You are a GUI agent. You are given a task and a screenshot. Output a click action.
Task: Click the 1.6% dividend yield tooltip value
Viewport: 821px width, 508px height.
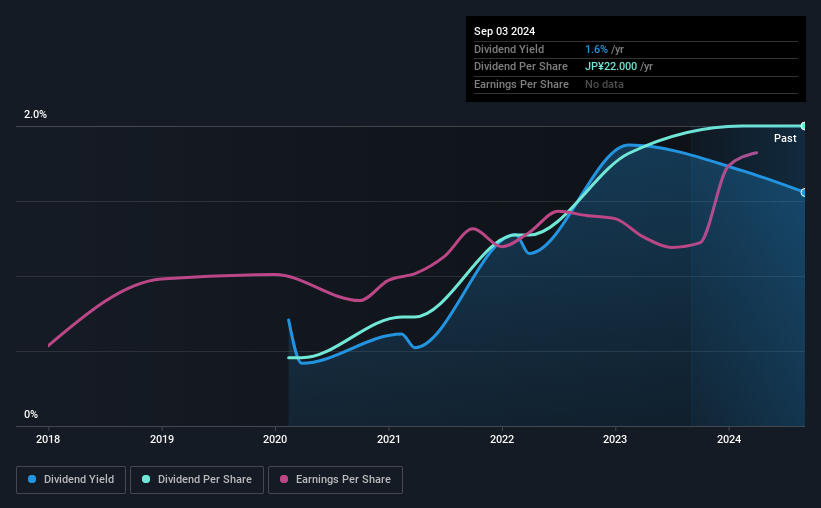596,49
